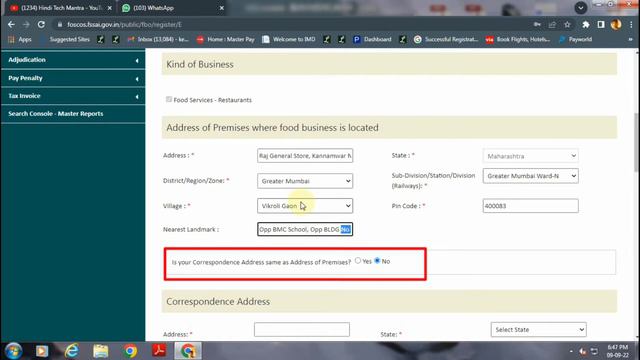The height and width of the screenshot is (360, 640).
Task: Click the saved password key icon
Action: pyautogui.click(x=537, y=24)
